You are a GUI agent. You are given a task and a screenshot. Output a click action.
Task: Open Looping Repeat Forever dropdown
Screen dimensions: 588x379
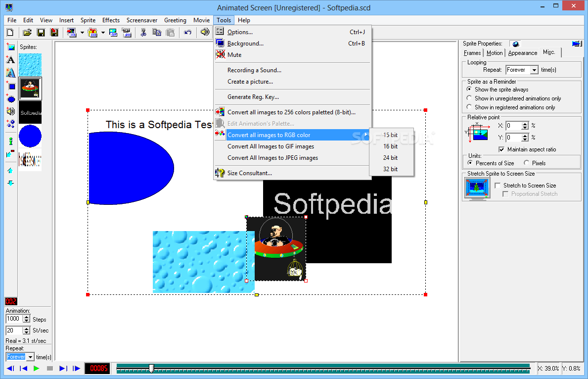pos(535,70)
